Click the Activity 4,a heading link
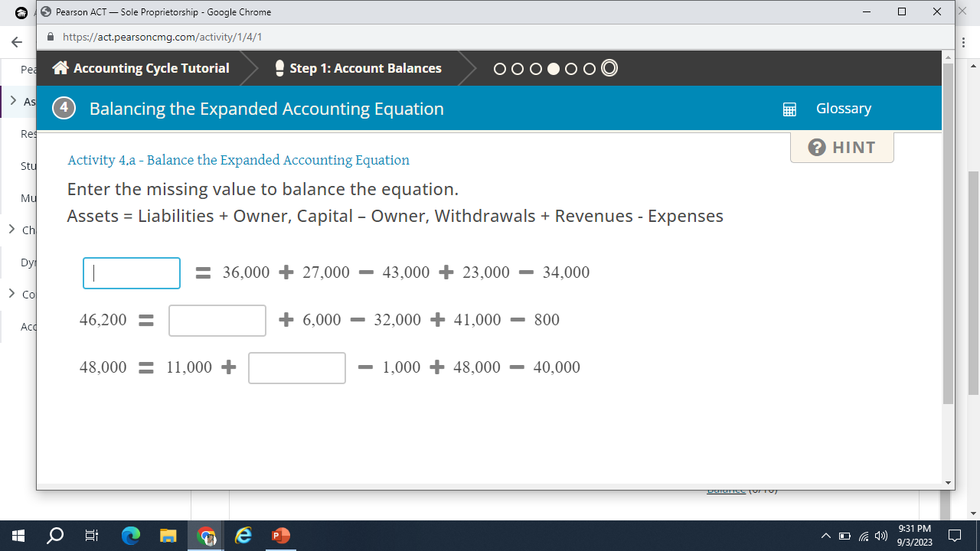The width and height of the screenshot is (980, 551). click(238, 160)
